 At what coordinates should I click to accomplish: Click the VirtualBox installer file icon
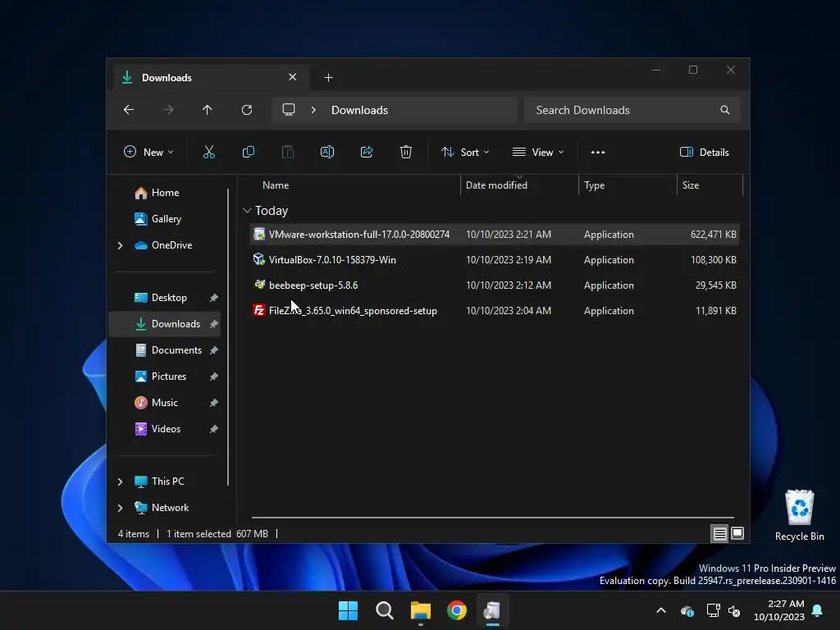point(259,259)
